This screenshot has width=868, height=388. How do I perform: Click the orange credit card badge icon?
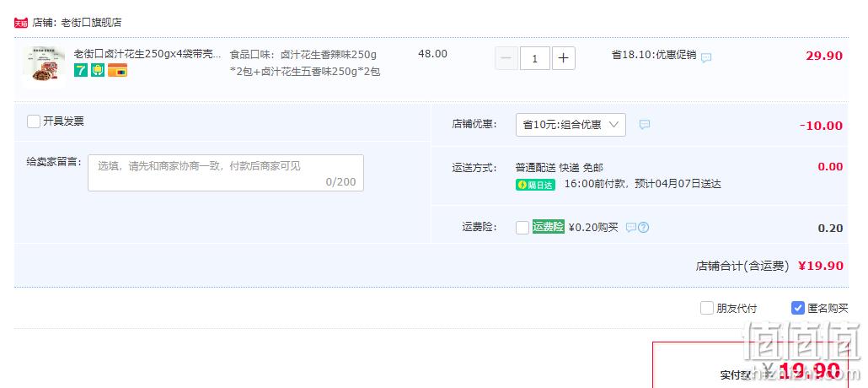[117, 70]
